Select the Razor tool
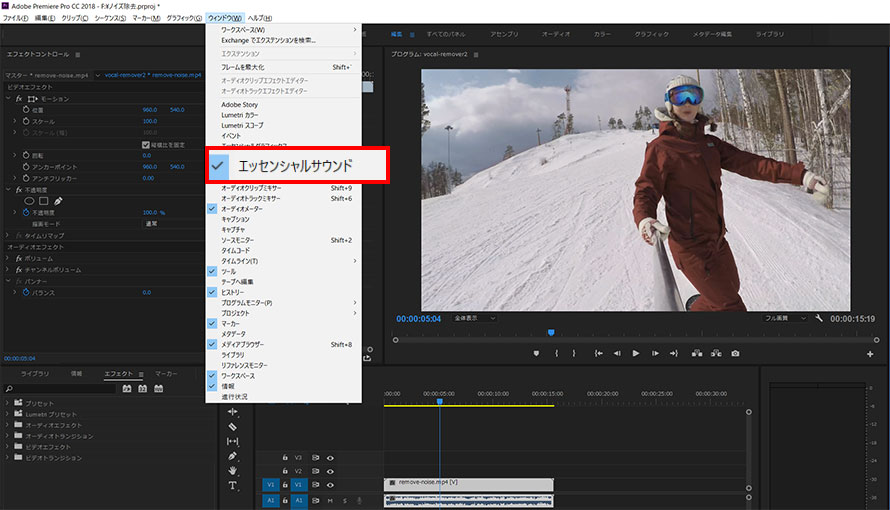The width and height of the screenshot is (890, 510). click(x=233, y=426)
